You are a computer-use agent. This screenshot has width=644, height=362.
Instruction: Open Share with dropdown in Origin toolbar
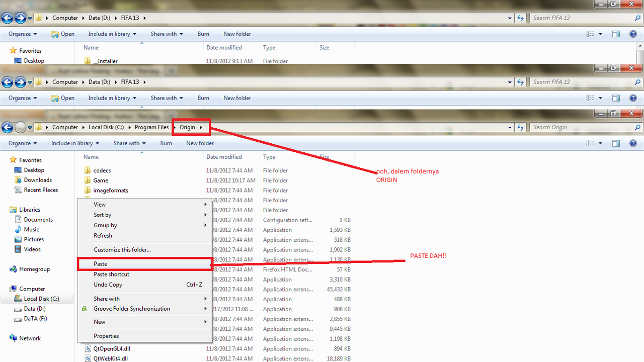[129, 143]
